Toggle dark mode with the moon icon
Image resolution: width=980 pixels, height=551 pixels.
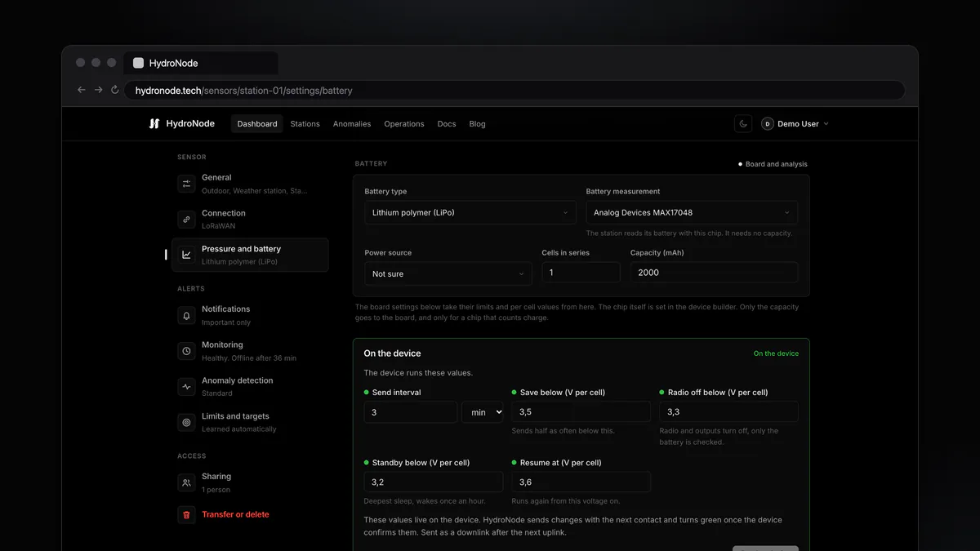(743, 124)
